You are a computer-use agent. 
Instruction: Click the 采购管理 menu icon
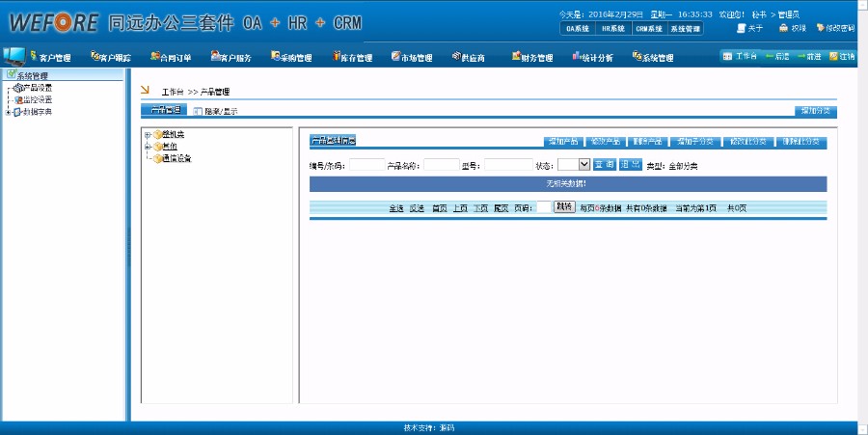276,56
